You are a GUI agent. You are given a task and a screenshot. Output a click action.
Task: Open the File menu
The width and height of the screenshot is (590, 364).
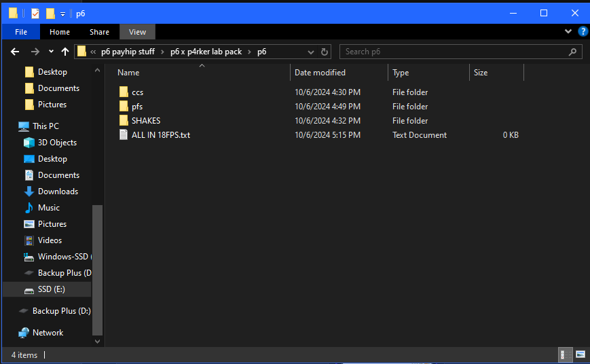point(21,32)
